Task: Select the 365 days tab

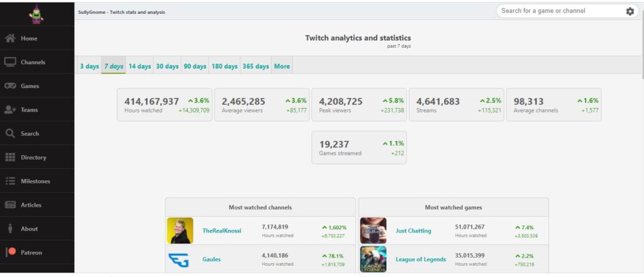Action: point(255,66)
